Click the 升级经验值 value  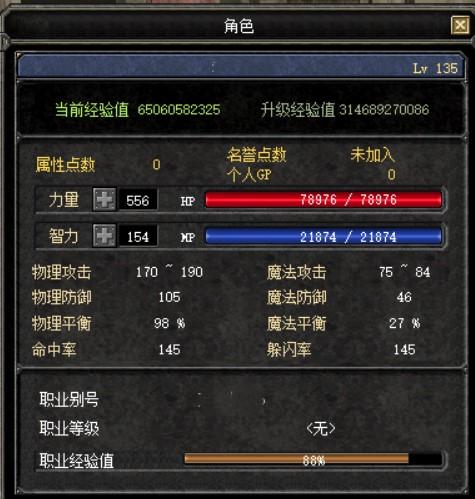(x=384, y=110)
